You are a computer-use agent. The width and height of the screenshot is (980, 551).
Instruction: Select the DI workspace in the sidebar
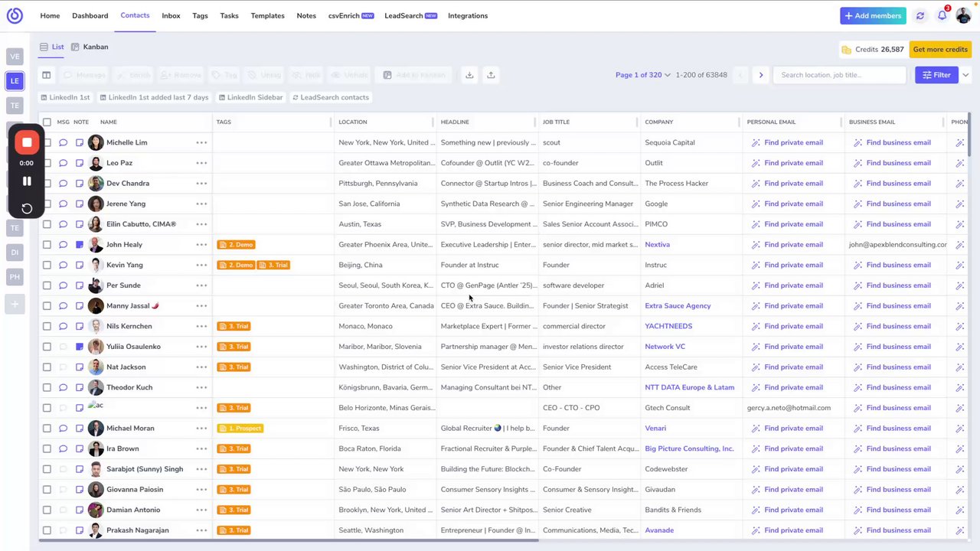[15, 252]
